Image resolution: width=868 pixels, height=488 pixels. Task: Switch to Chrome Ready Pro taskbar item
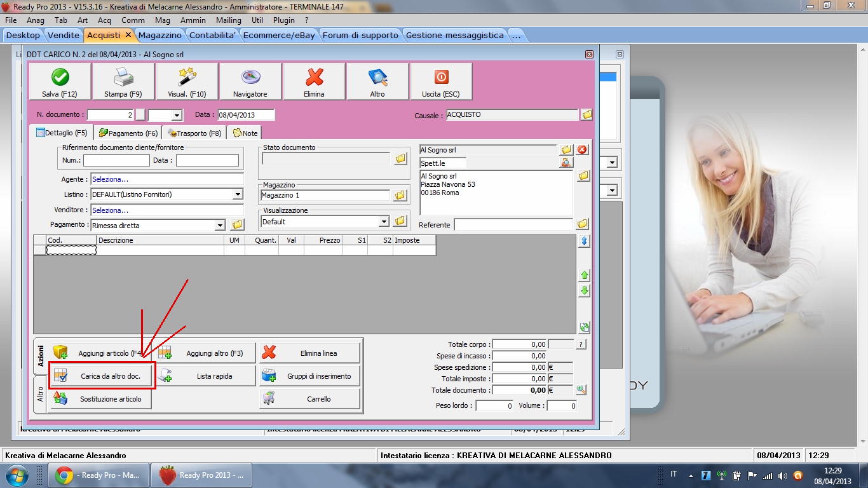pos(98,475)
